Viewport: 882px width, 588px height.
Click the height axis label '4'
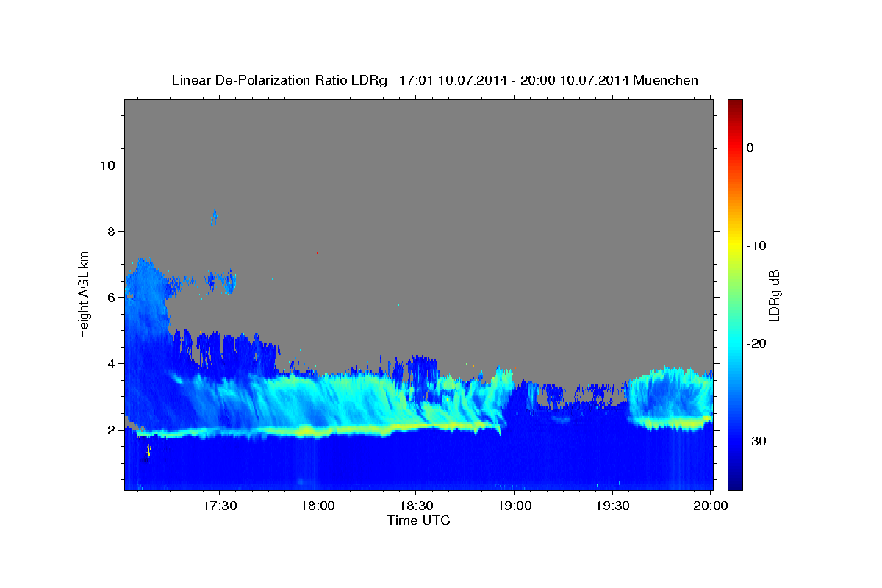[x=112, y=363]
